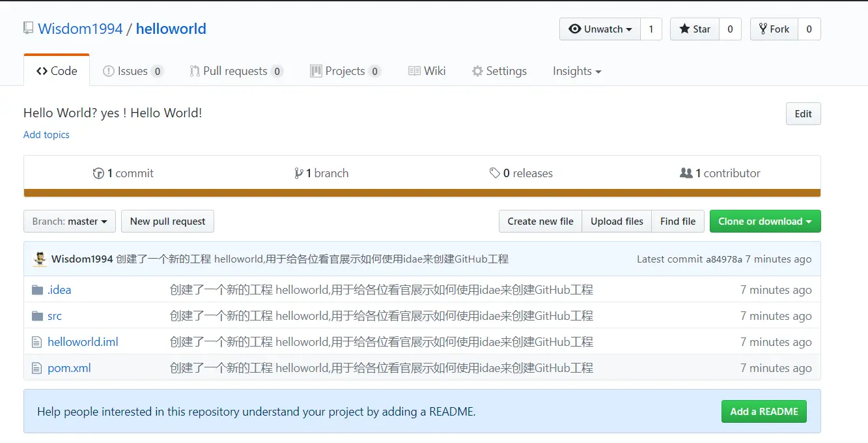Click '7 minutes ago' in the src row
The image size is (868, 443).
[x=776, y=316]
